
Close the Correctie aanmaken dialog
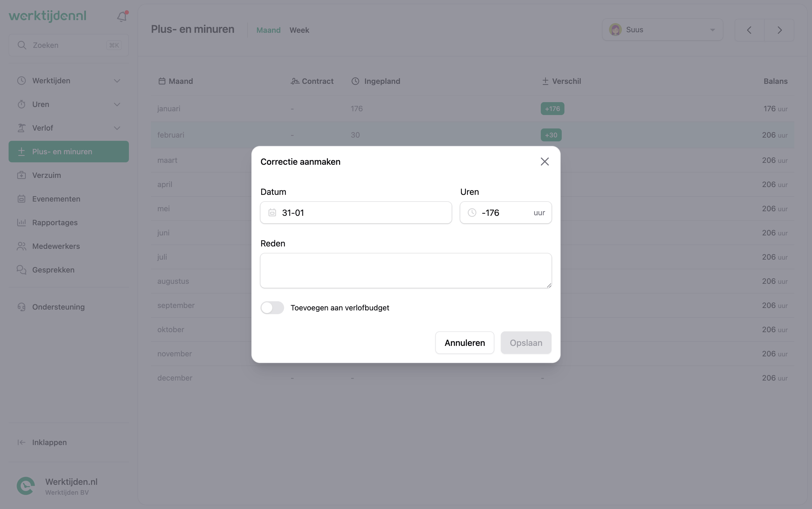click(544, 161)
